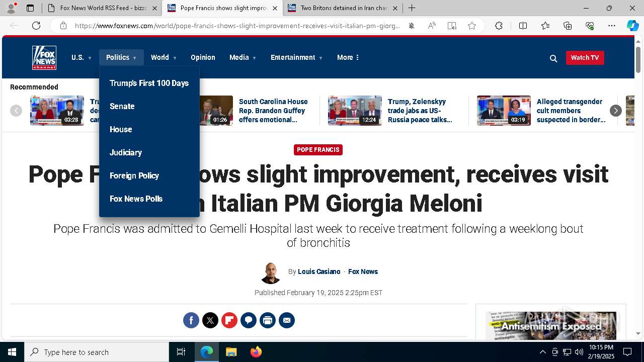View site information lock icon
Viewport: 644px width, 362px height.
tap(63, 26)
